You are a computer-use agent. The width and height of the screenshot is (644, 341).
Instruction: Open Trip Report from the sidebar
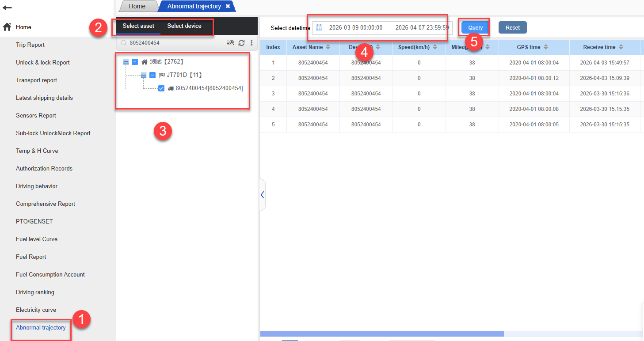(x=30, y=45)
